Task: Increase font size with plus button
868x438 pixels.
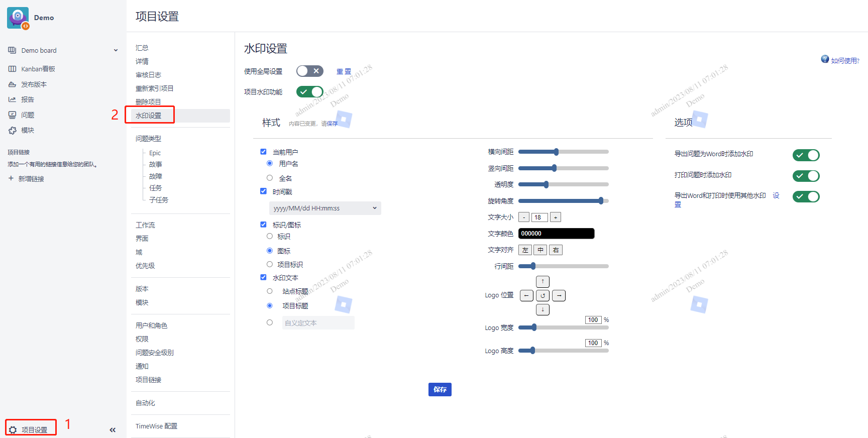Action: 556,217
